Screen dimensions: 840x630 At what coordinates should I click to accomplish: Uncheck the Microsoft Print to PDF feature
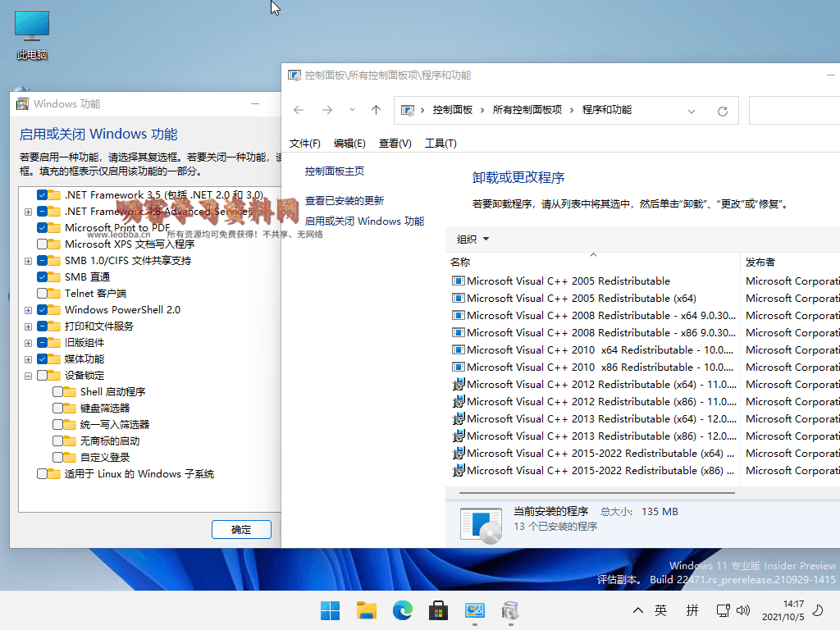pyautogui.click(x=43, y=228)
